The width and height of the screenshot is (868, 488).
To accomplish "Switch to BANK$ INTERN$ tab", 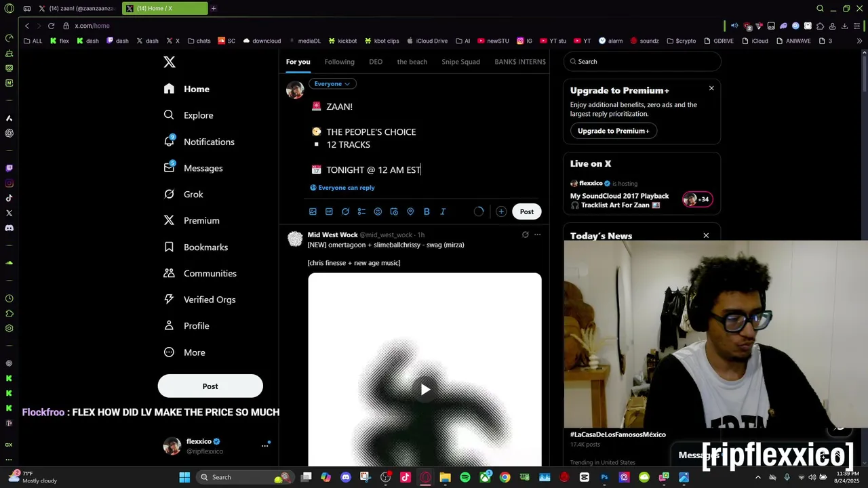I will click(520, 62).
